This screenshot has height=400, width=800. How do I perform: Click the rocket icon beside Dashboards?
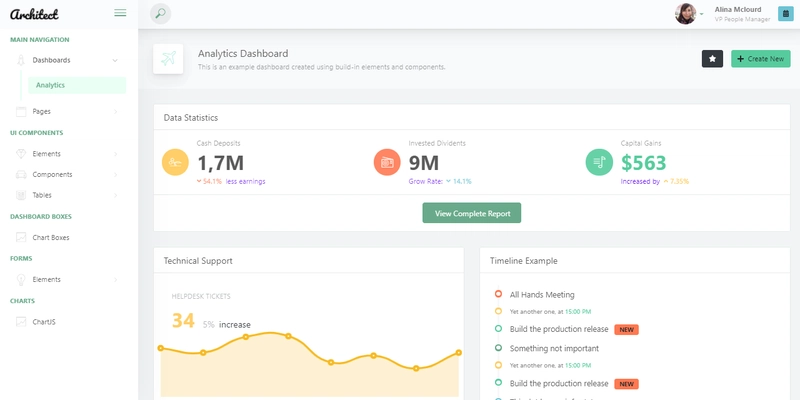click(21, 60)
